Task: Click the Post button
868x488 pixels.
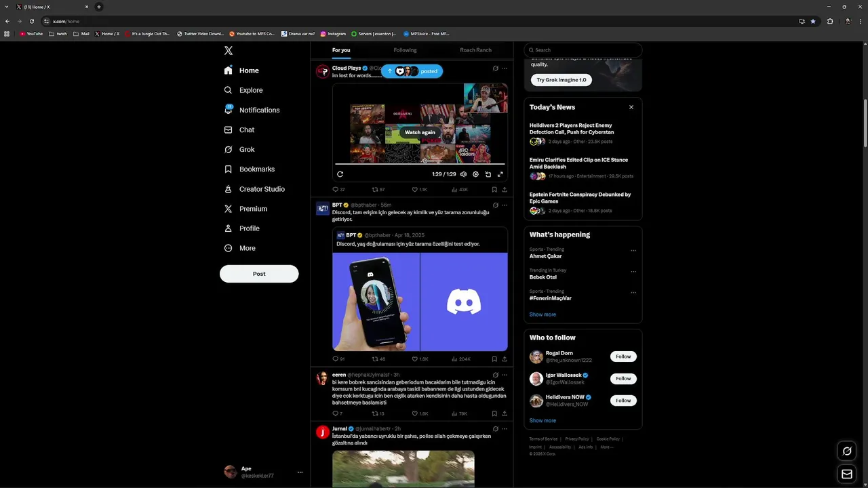Action: click(x=259, y=274)
